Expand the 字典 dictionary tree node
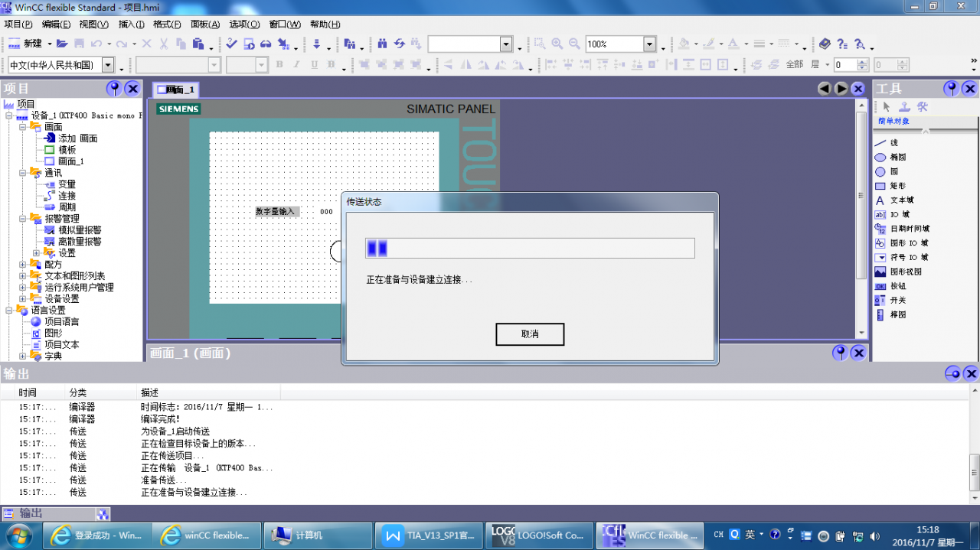The width and height of the screenshot is (980, 550). [x=23, y=356]
